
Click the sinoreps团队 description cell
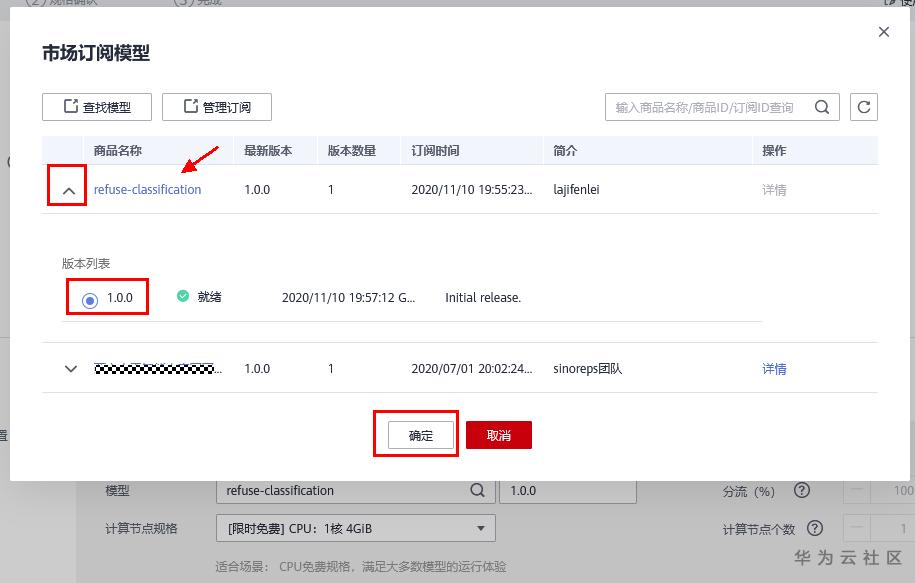[588, 369]
